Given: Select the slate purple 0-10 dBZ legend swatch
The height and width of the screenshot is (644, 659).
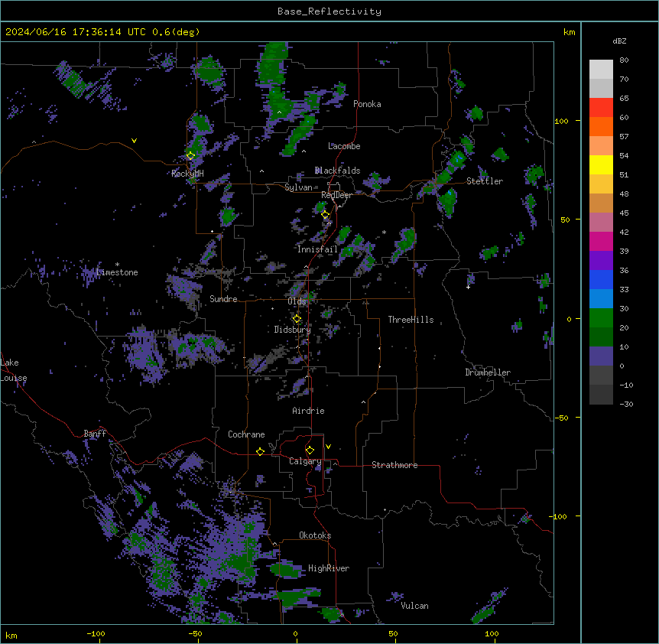Looking at the screenshot, I should 601,356.
